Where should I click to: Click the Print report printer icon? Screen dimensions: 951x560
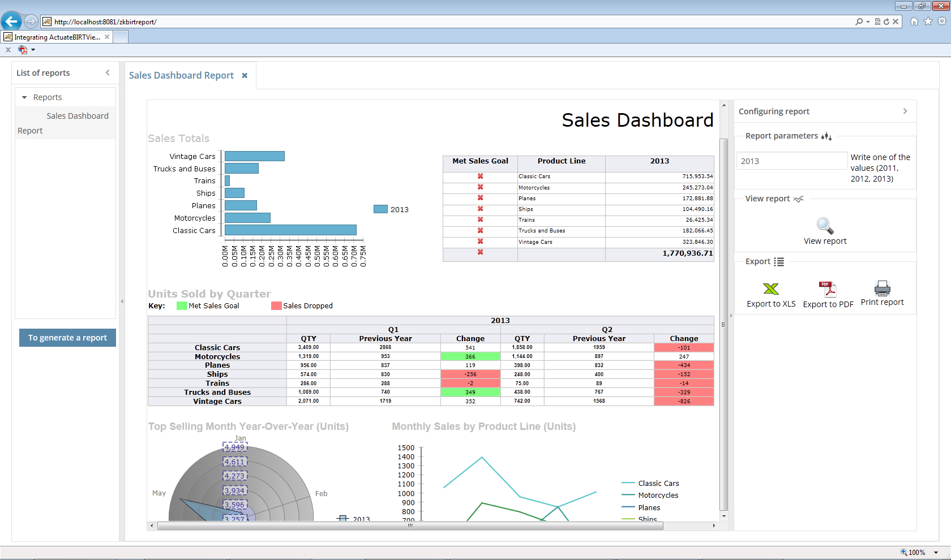[x=882, y=288]
